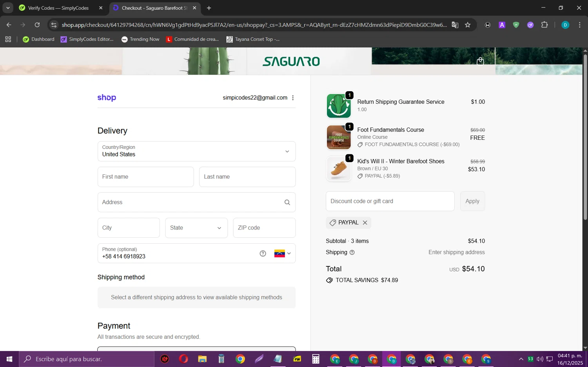Open volume control in system tray

point(540,359)
